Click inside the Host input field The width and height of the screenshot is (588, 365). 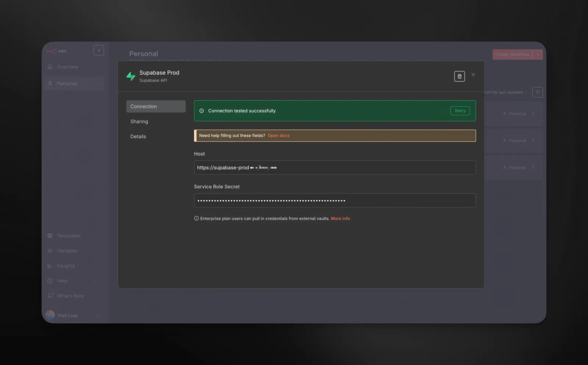pos(334,167)
